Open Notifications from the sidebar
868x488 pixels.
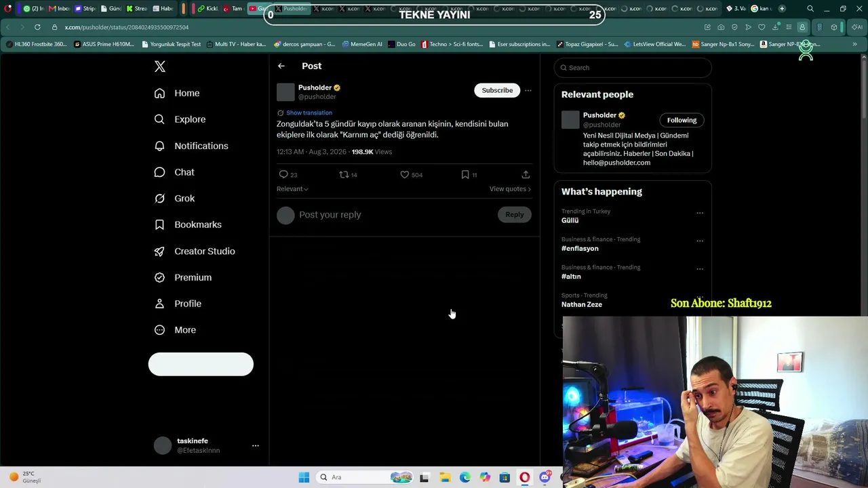(191, 146)
